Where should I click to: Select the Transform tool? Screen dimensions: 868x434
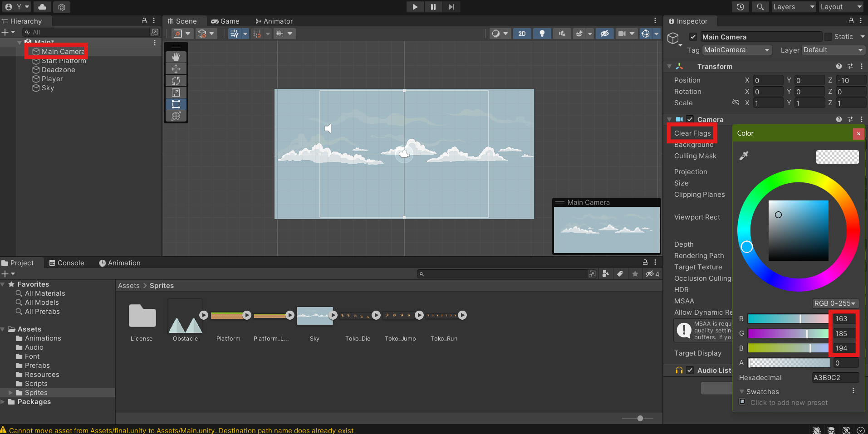[176, 116]
